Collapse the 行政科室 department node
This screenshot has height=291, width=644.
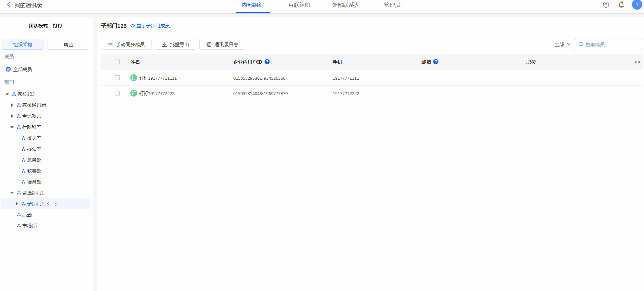pyautogui.click(x=12, y=127)
